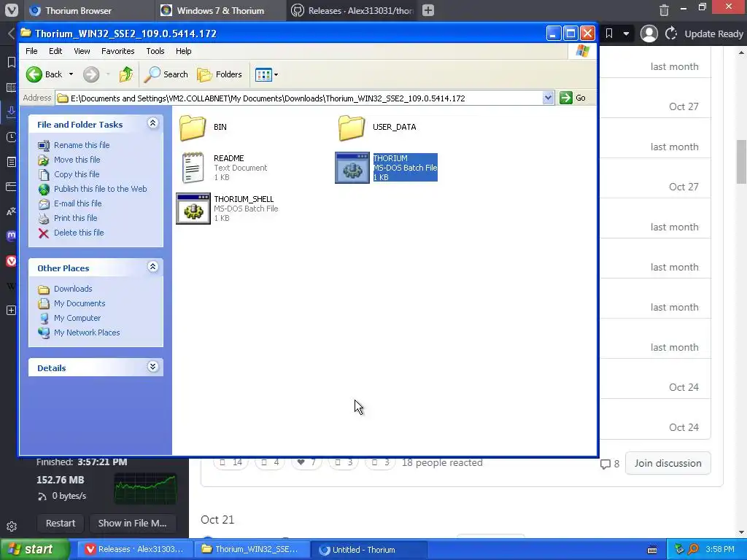Open the Help menu
The image size is (747, 560).
click(x=183, y=51)
